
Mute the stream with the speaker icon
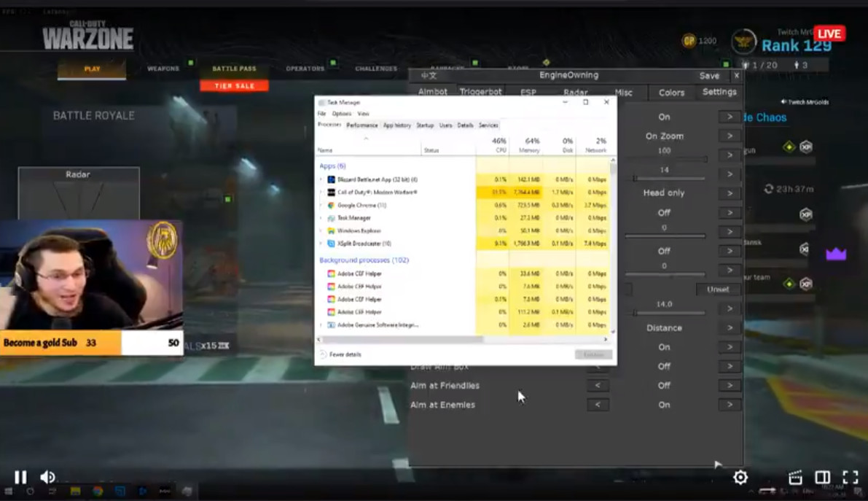47,477
